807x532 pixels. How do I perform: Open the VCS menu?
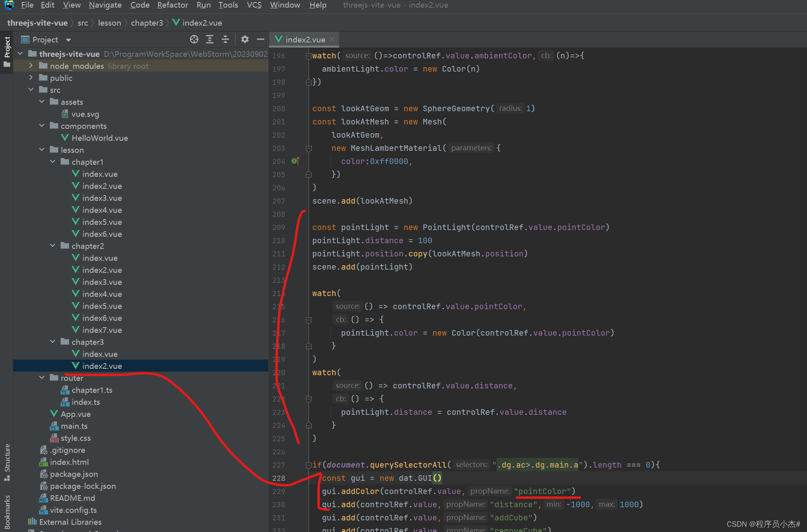pos(254,5)
